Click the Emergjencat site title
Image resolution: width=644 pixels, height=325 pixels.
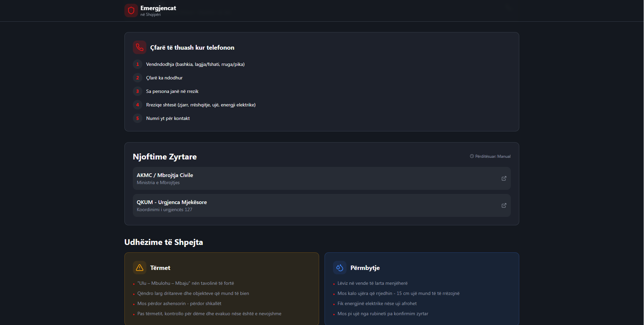tap(158, 8)
